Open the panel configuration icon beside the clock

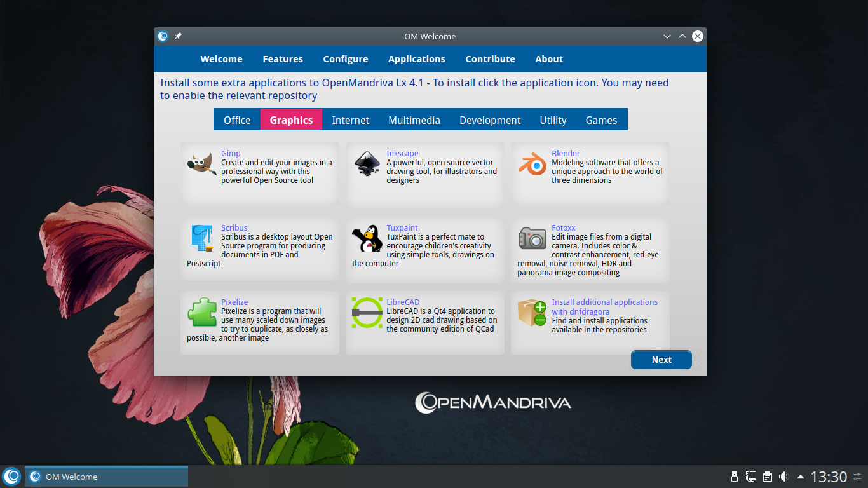[x=858, y=477]
